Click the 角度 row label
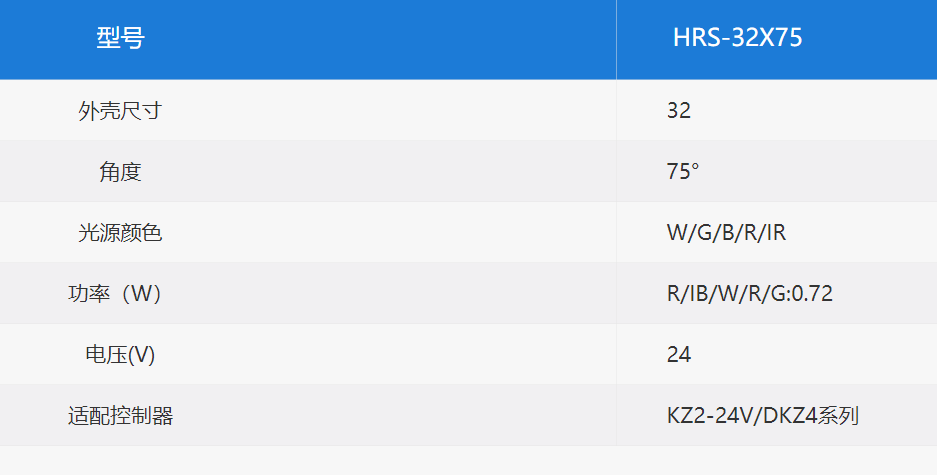This screenshot has height=475, width=937. (x=120, y=171)
